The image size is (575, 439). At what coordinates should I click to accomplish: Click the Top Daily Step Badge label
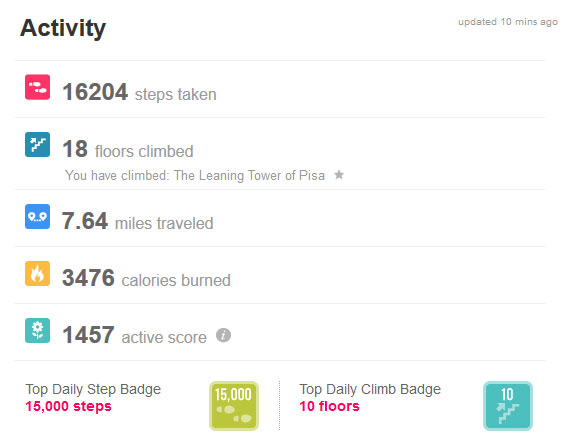click(93, 389)
